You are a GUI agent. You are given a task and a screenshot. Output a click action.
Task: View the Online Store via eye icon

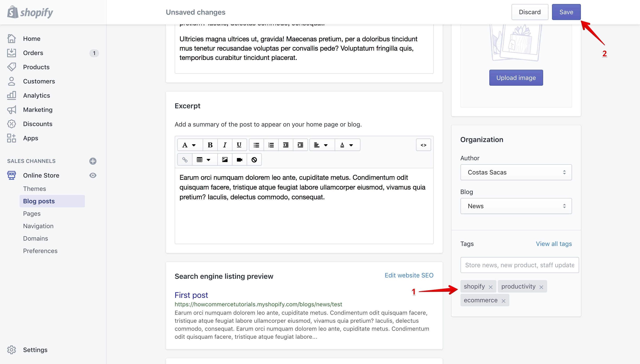(93, 176)
